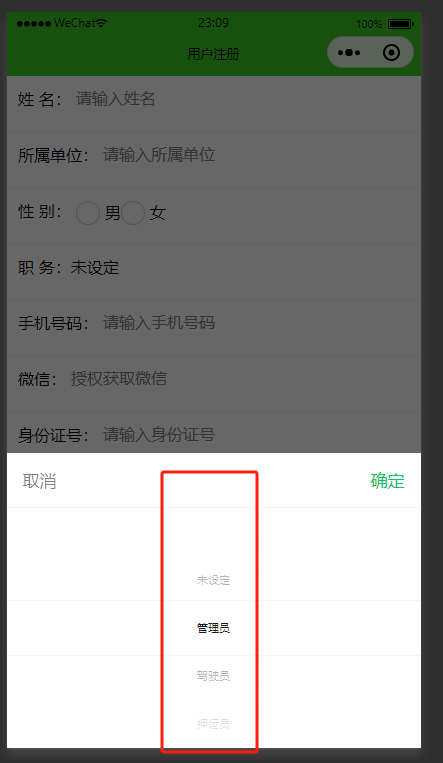Pick 押运员 option in the picker
This screenshot has height=763, width=443.
(x=213, y=724)
